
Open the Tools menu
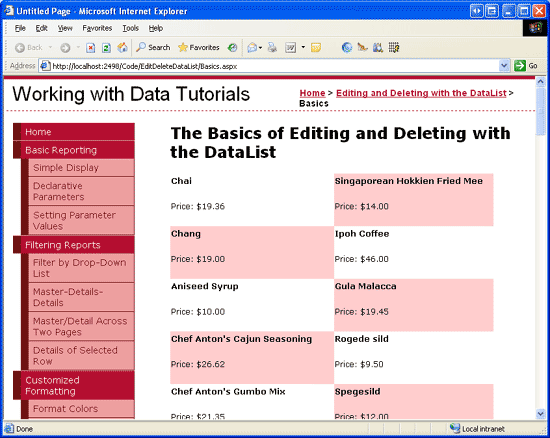[130, 28]
